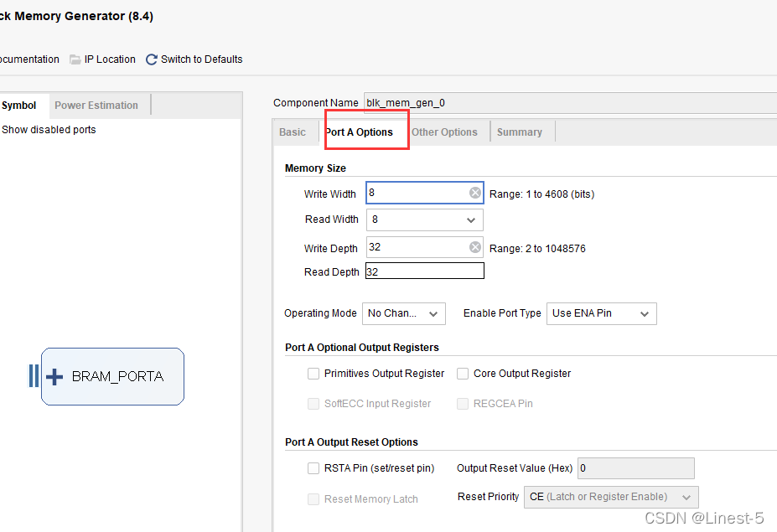The height and width of the screenshot is (532, 777).
Task: Click the Memory Size section heading
Action: pos(315,168)
